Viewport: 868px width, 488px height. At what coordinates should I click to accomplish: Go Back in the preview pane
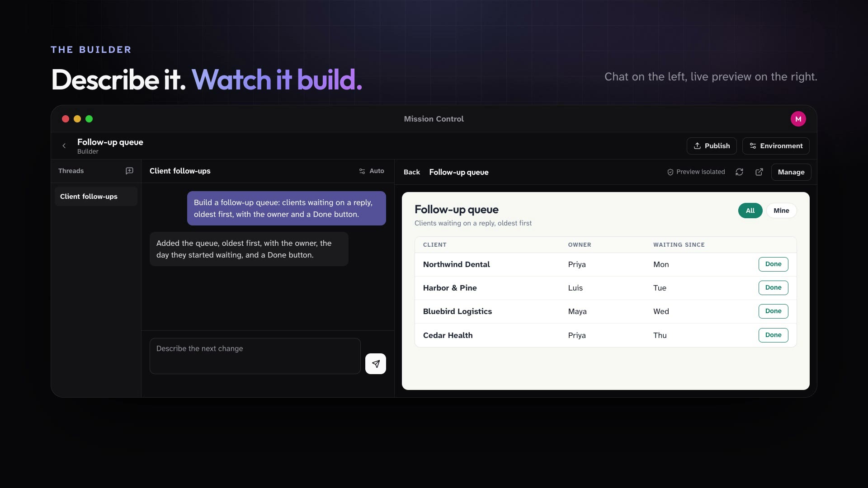[411, 172]
